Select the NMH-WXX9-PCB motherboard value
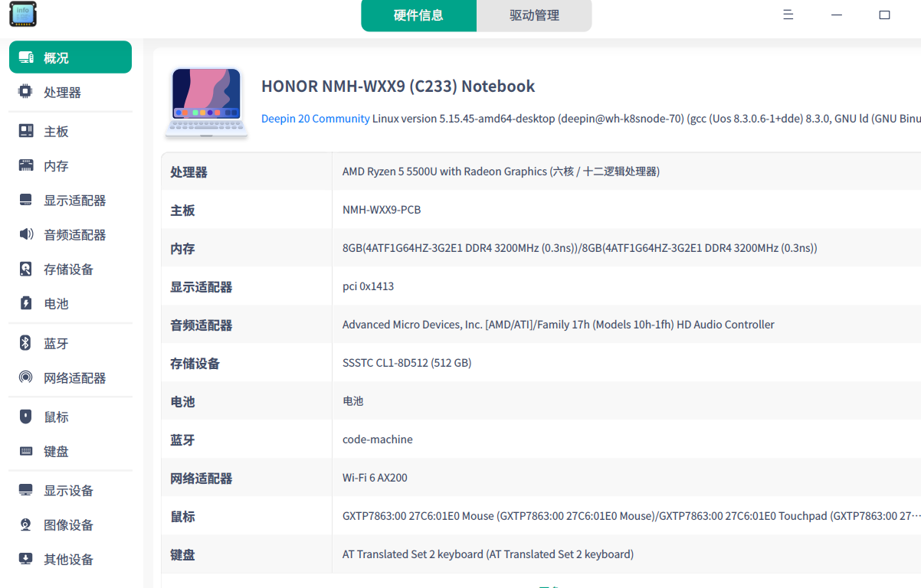Viewport: 921px width, 588px height. coord(382,210)
